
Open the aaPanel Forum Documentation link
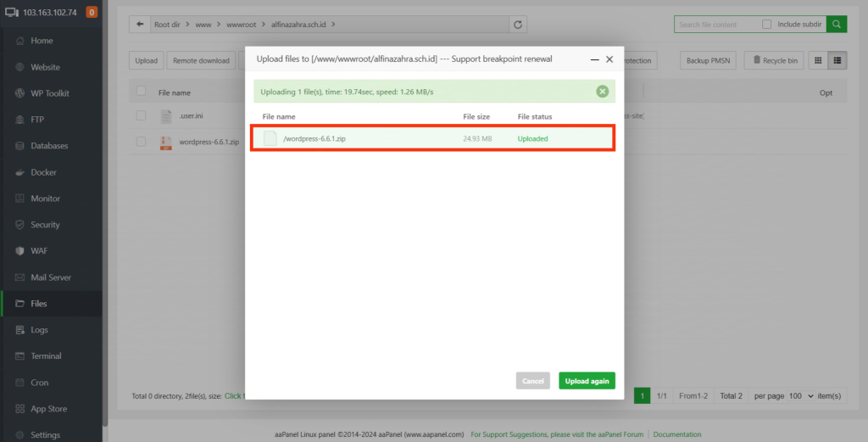click(676, 434)
